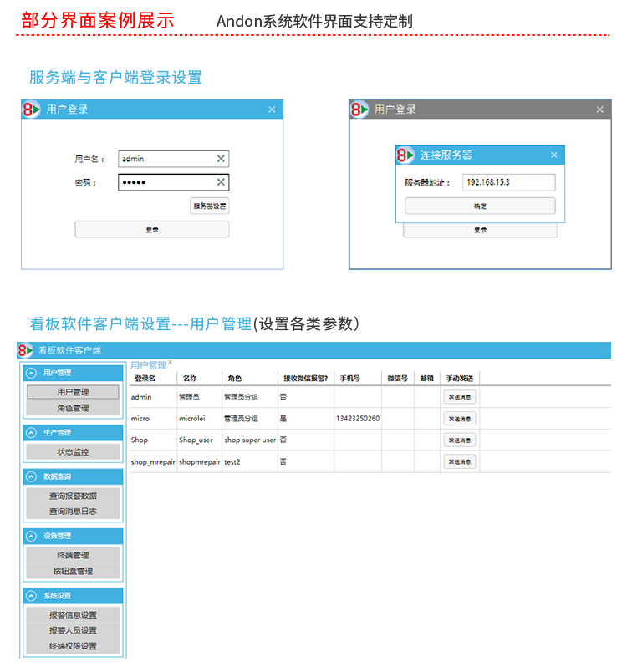The image size is (627, 672).
Task: Collapse the 数据查询 sidebar section
Action: [x=32, y=476]
